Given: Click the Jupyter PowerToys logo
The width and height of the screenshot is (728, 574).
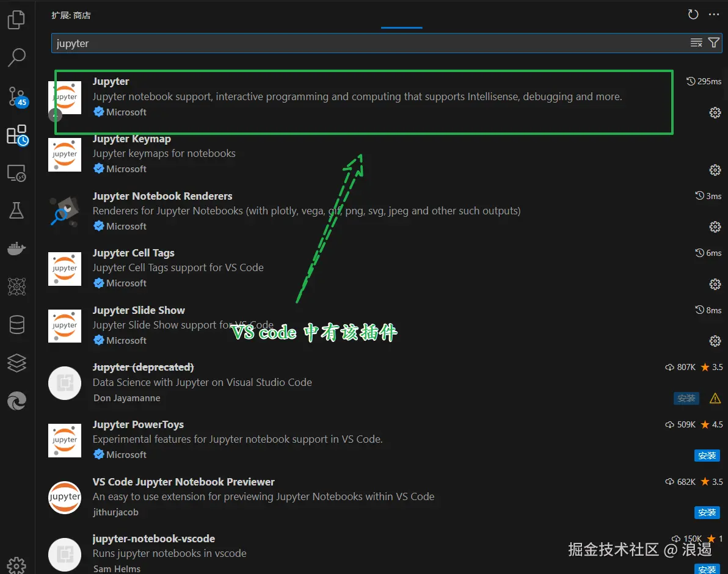Looking at the screenshot, I should tap(65, 440).
